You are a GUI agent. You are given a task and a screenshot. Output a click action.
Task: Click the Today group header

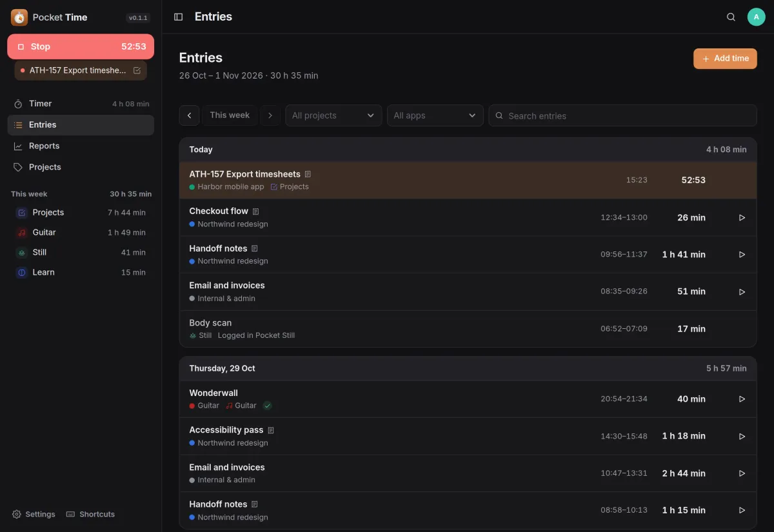468,150
